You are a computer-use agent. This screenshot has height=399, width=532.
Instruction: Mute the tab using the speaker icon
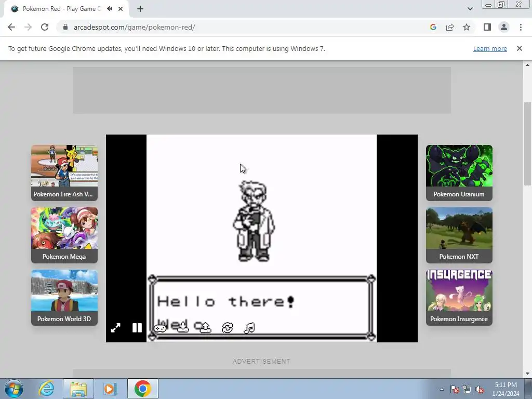point(109,9)
